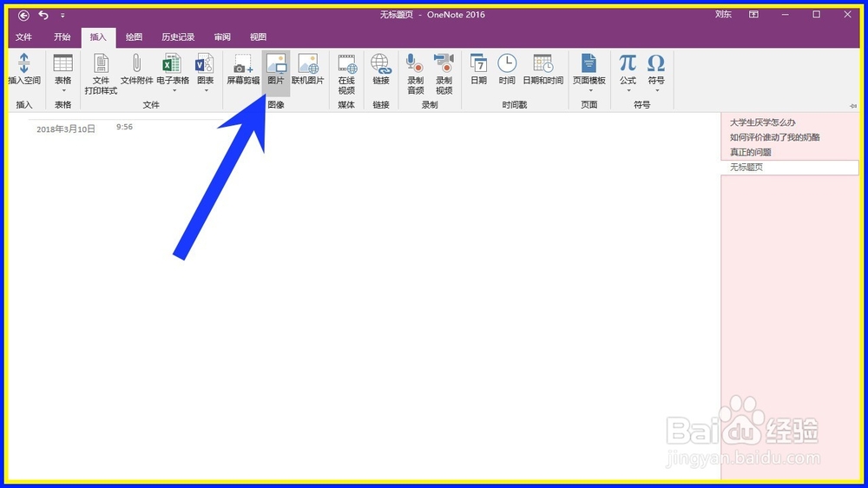Switch to the Draw (绘图) tab

click(x=134, y=37)
